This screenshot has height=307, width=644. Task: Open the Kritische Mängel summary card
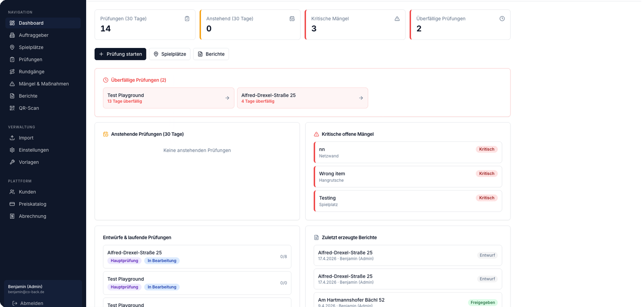pyautogui.click(x=355, y=25)
